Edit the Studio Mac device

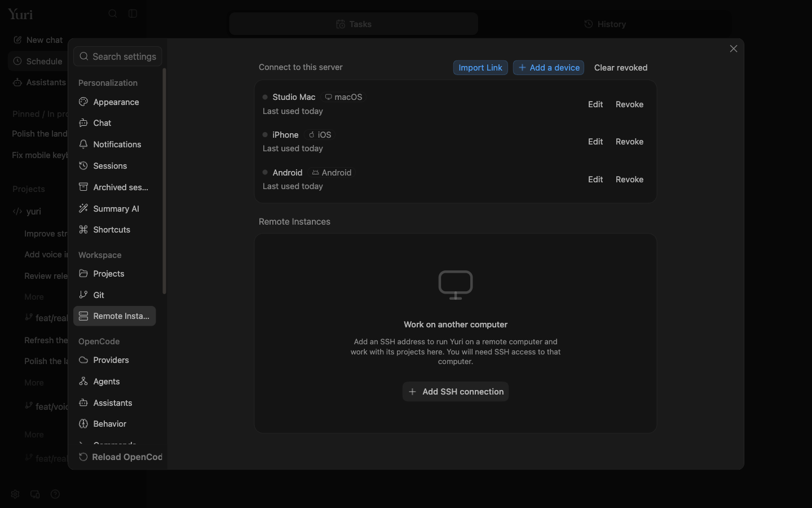click(x=595, y=104)
